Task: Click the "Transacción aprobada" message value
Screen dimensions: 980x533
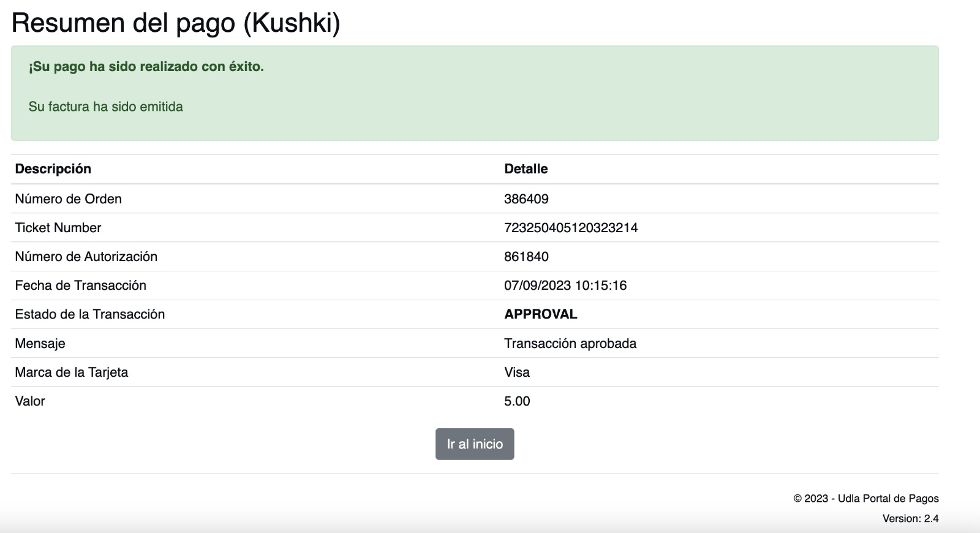Action: click(x=570, y=344)
